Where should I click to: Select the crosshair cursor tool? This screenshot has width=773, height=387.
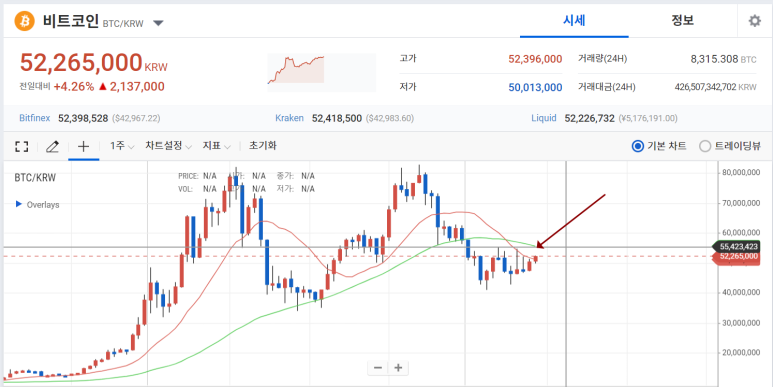(84, 146)
